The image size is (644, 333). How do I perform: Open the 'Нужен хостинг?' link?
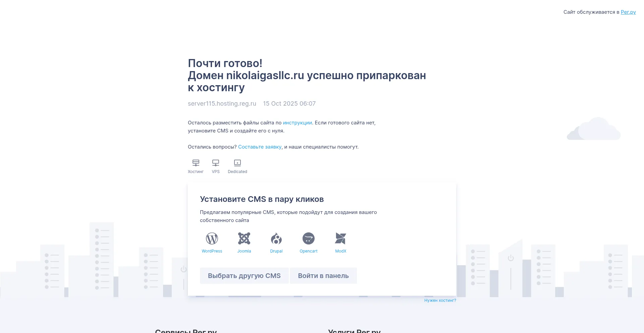coord(440,300)
